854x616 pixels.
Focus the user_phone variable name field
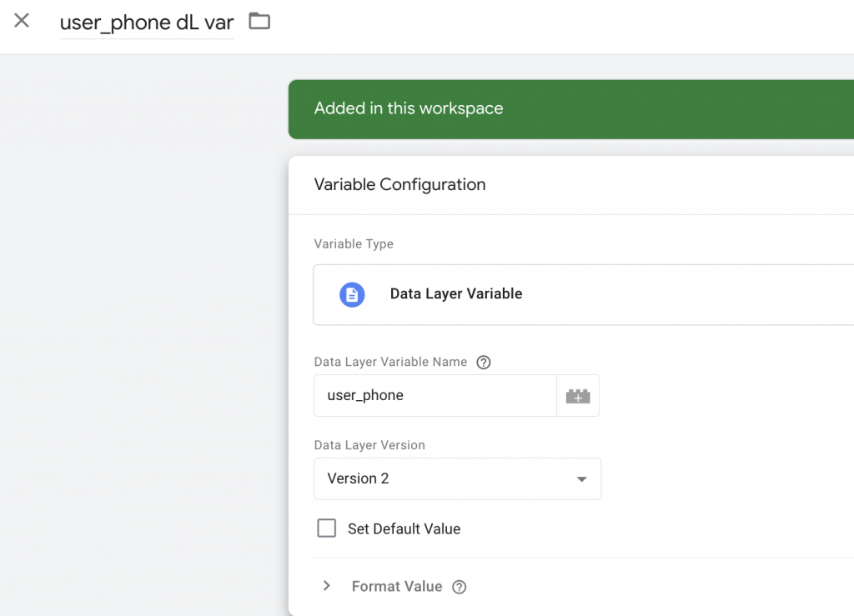pos(435,396)
